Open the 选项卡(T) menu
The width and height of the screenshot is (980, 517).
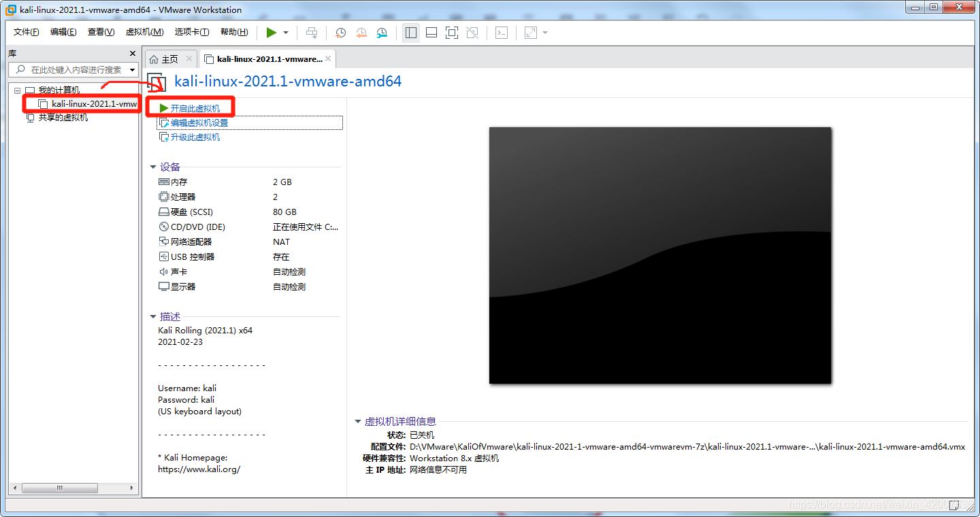point(193,32)
